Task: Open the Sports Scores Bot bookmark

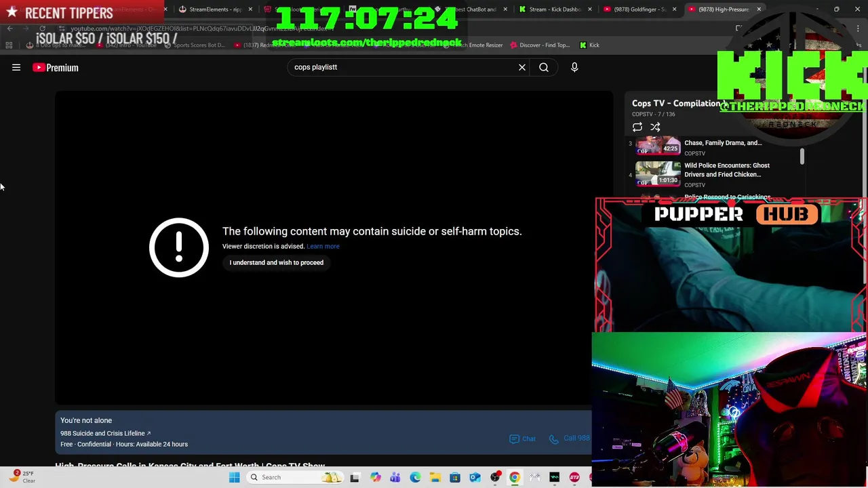Action: click(x=195, y=45)
